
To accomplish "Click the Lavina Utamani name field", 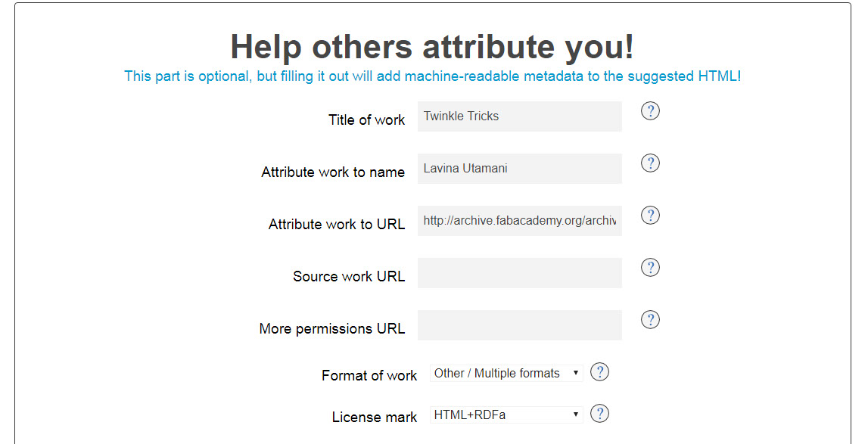I will coord(519,169).
